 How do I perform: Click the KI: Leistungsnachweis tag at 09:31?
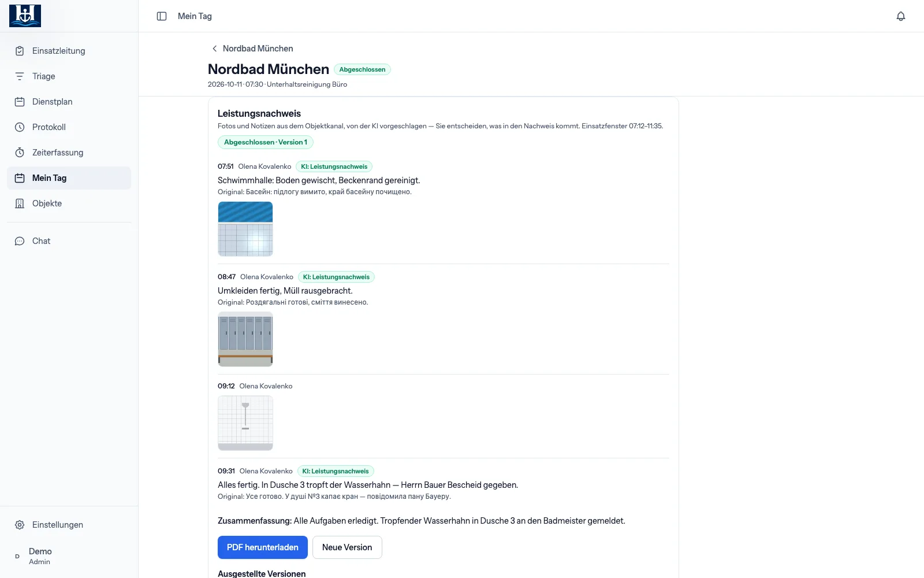(336, 471)
